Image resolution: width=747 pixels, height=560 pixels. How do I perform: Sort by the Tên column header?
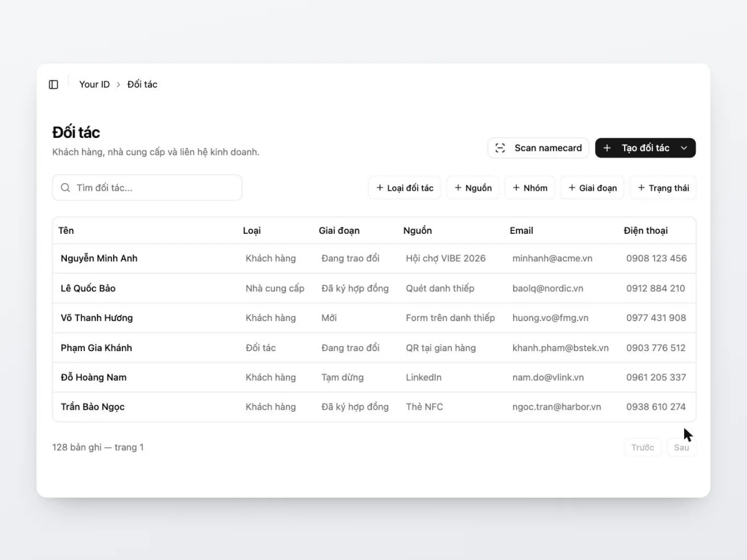coord(66,231)
